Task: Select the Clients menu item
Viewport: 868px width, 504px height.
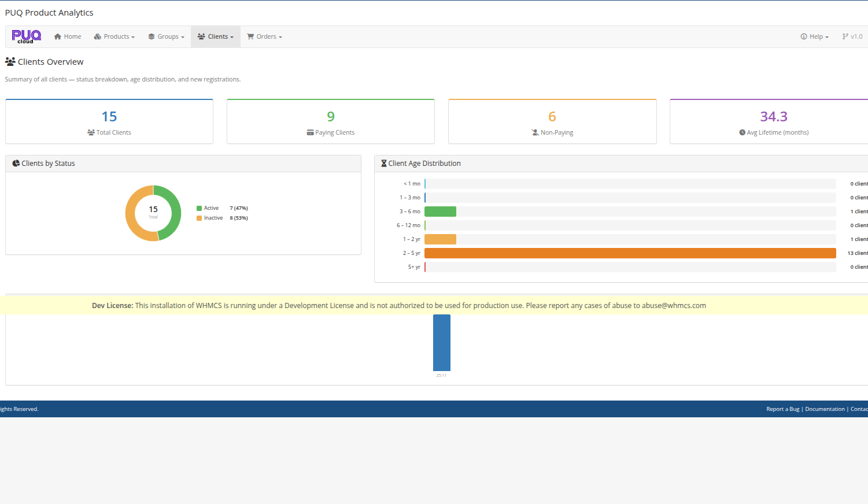Action: [215, 36]
